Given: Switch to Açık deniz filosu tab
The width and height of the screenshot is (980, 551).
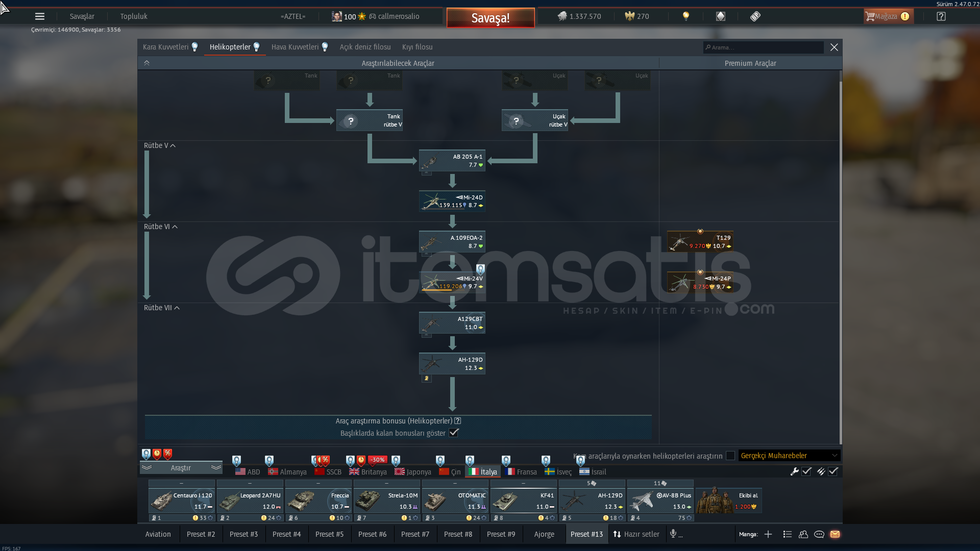Looking at the screenshot, I should [365, 47].
